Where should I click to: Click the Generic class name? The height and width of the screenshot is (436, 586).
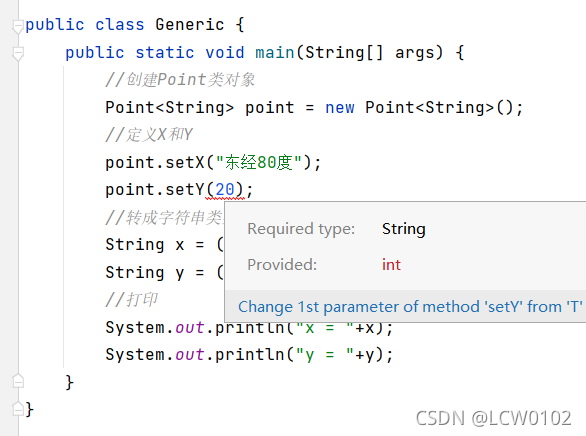pyautogui.click(x=189, y=25)
